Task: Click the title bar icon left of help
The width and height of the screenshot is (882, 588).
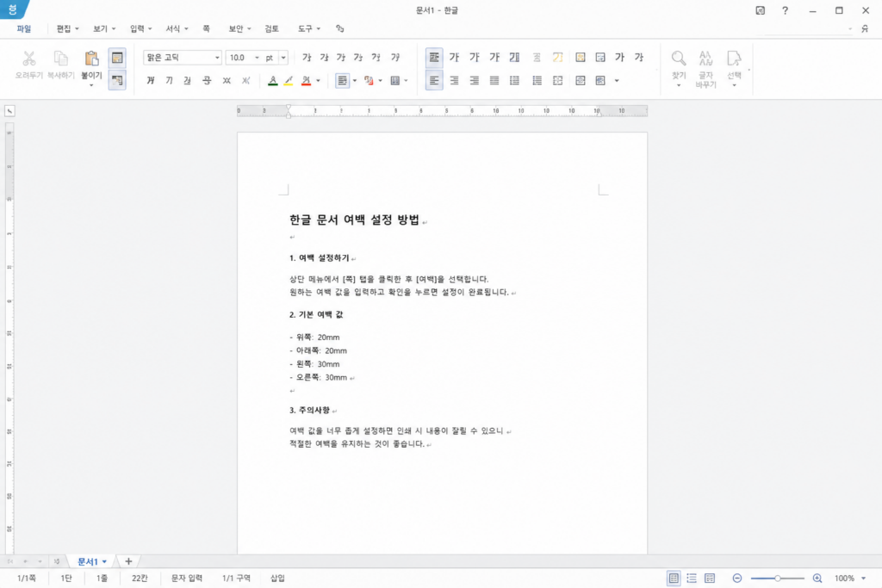Action: pos(760,10)
